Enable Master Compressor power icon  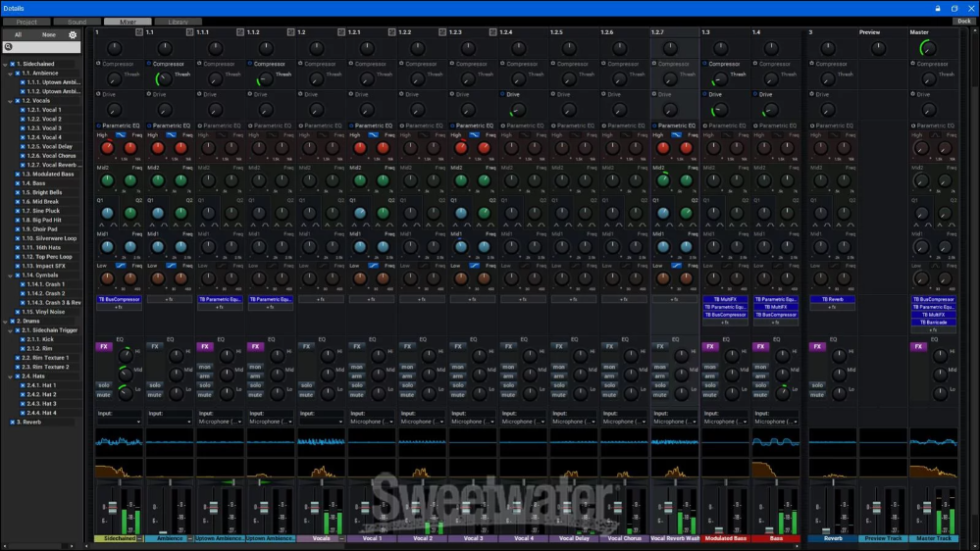[x=913, y=63]
